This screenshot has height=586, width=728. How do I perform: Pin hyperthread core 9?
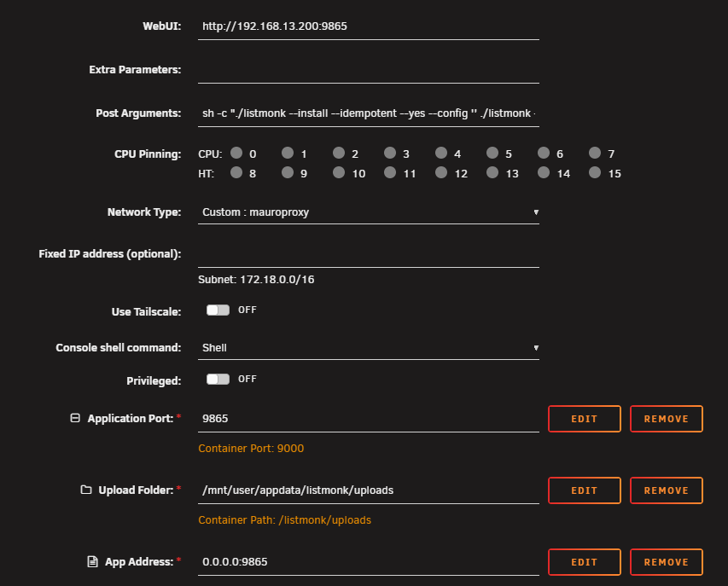click(288, 172)
